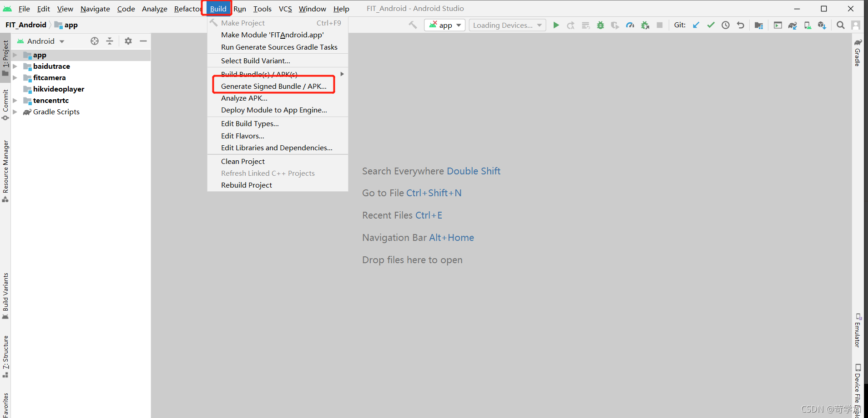Open Android project view dropdown
The height and width of the screenshot is (418, 868).
pyautogui.click(x=41, y=41)
